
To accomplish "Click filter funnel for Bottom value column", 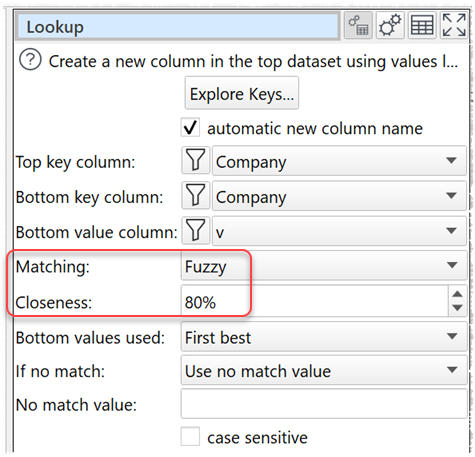I will (196, 231).
